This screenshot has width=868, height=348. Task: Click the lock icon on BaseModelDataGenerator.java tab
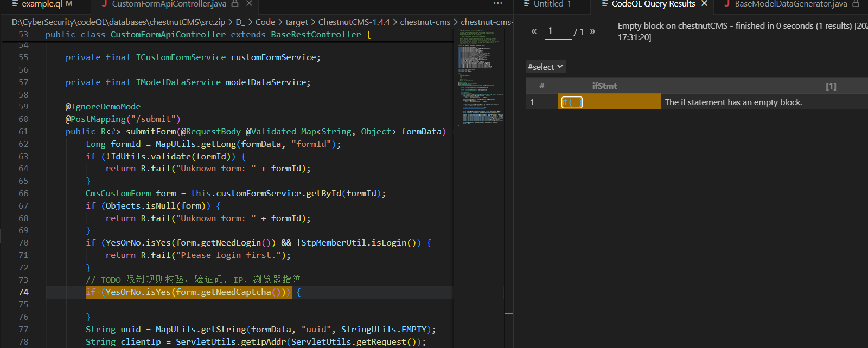click(856, 4)
